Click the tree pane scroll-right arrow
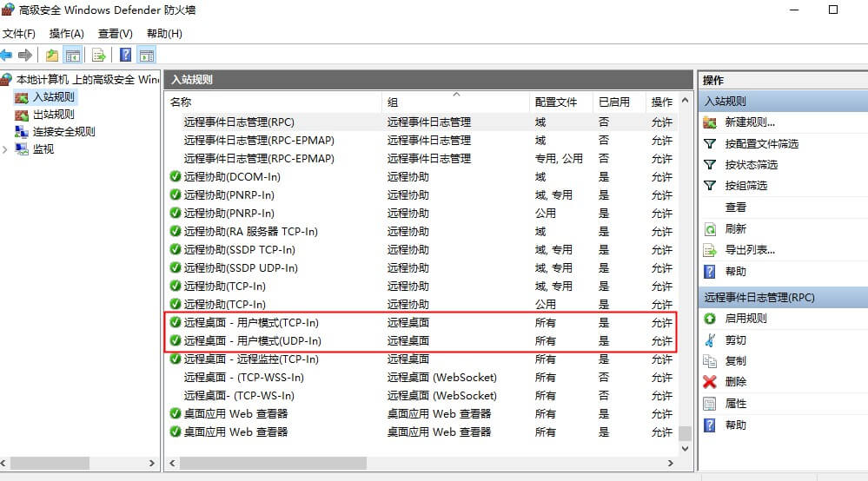Screen dimensions: 868x481 point(152,464)
